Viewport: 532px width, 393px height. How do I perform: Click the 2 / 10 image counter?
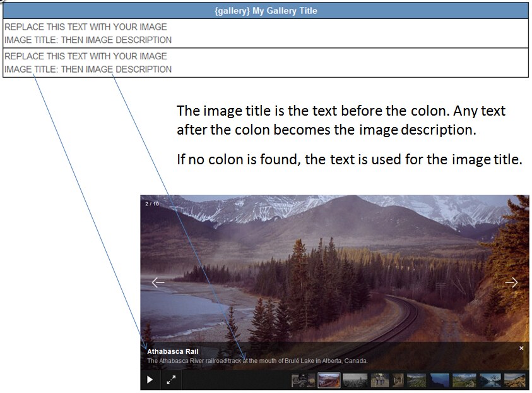(x=152, y=203)
